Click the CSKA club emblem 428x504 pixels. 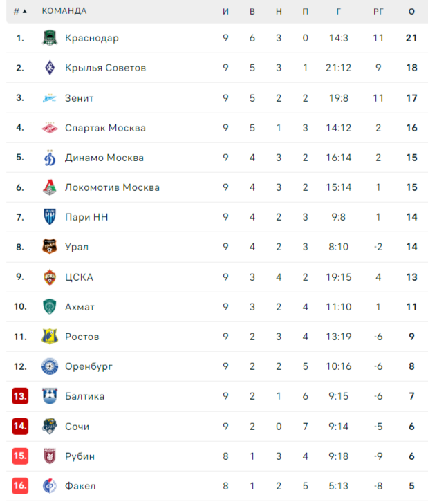click(50, 277)
